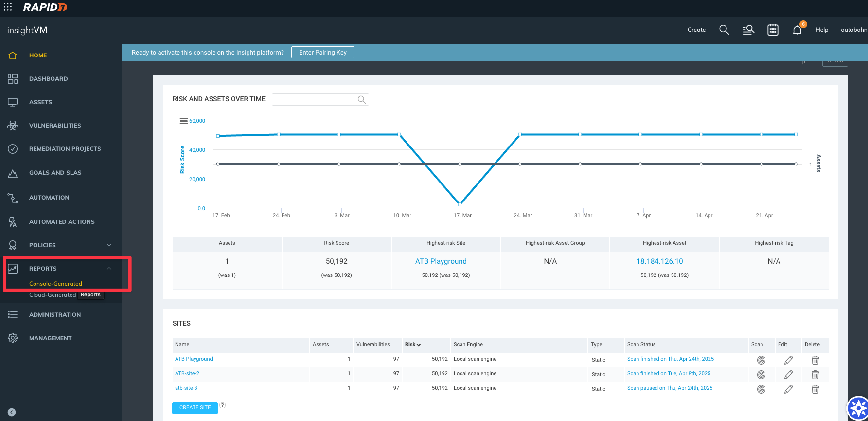Viewport: 868px width, 421px height.
Task: Delete the atb-site-3 site
Action: tap(815, 389)
